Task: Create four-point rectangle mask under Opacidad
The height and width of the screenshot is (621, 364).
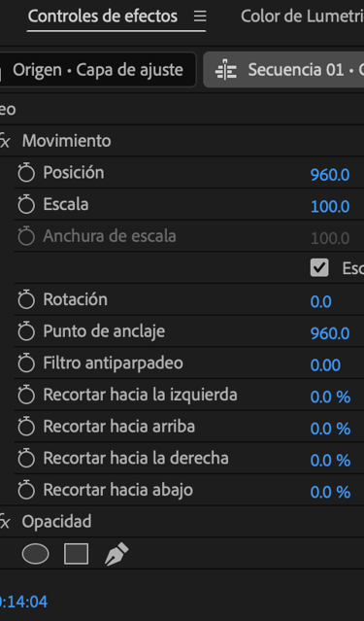Action: pos(76,554)
